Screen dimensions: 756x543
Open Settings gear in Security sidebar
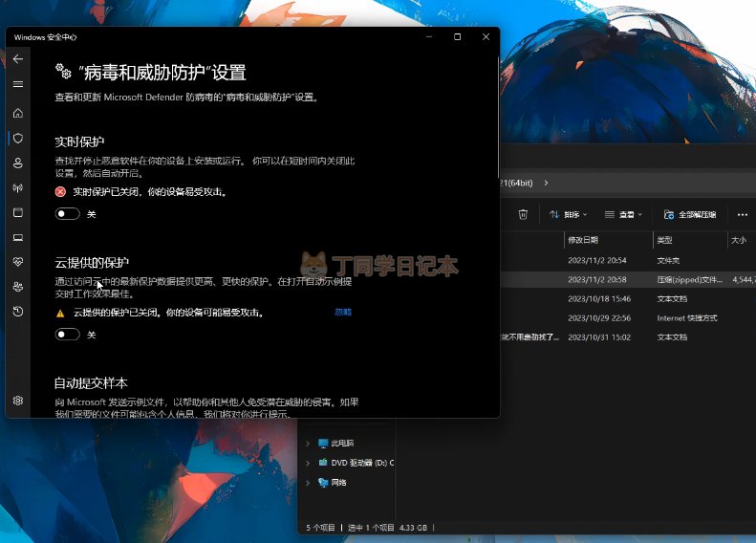pos(18,401)
